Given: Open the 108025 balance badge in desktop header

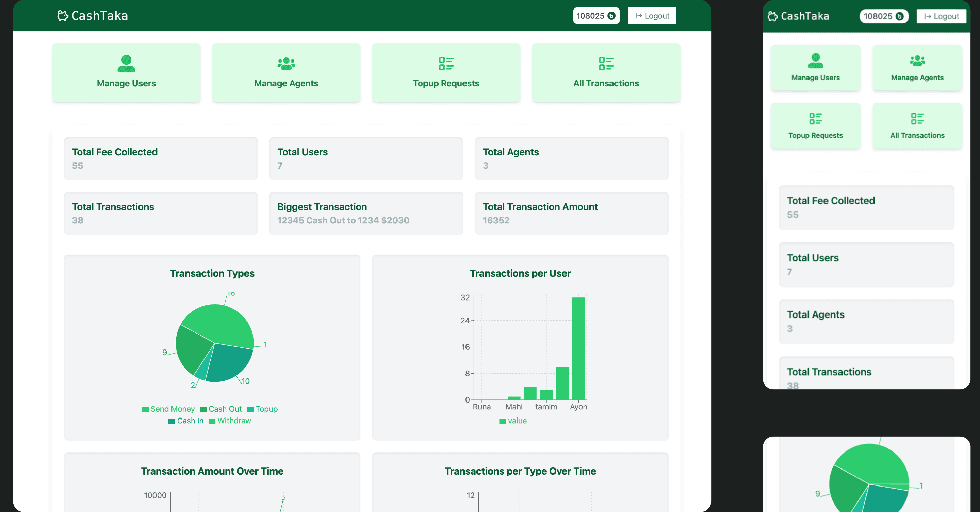Looking at the screenshot, I should click(x=596, y=16).
